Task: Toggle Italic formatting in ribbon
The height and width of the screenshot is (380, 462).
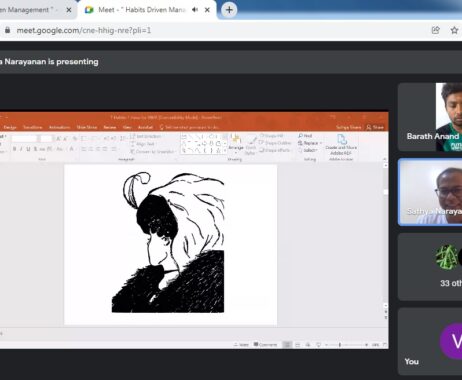Action: [x=21, y=149]
